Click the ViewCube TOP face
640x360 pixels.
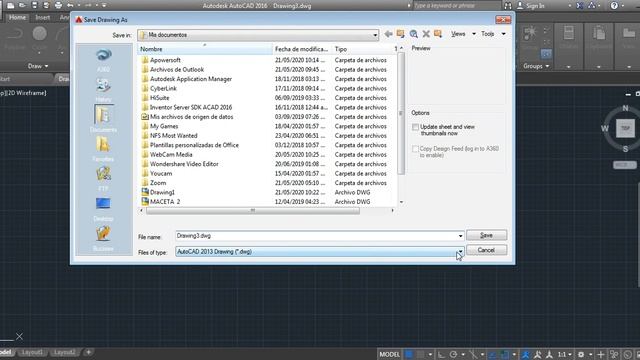coord(625,128)
